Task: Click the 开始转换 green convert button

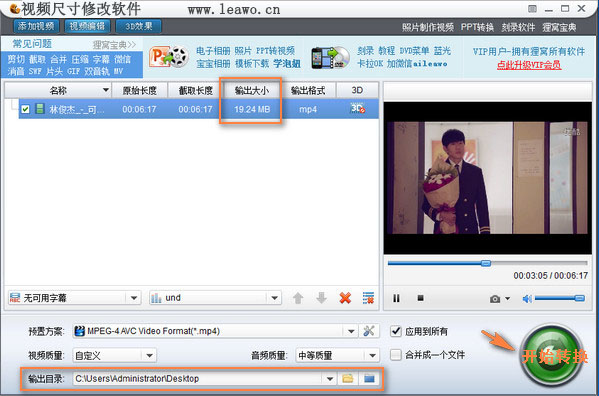Action: (552, 356)
